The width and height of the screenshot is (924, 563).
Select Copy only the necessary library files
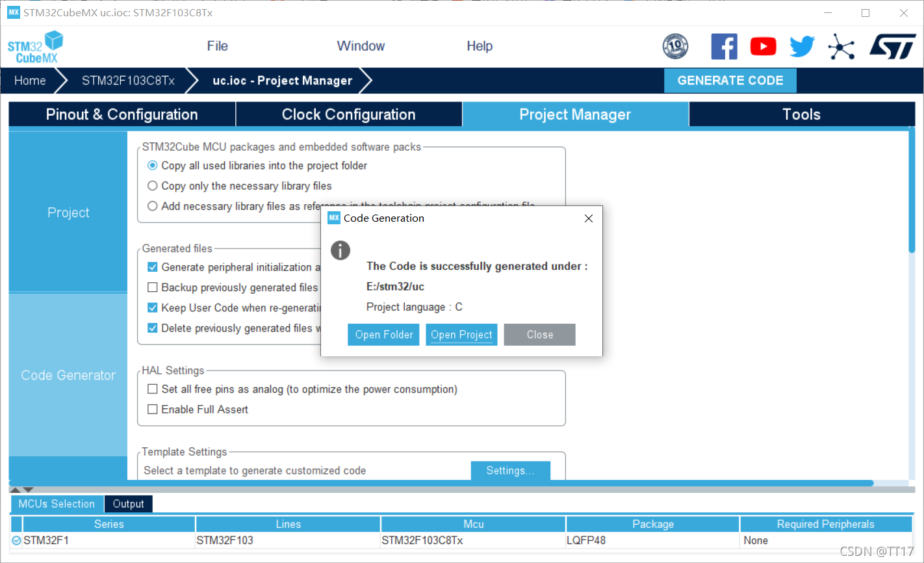(x=152, y=186)
